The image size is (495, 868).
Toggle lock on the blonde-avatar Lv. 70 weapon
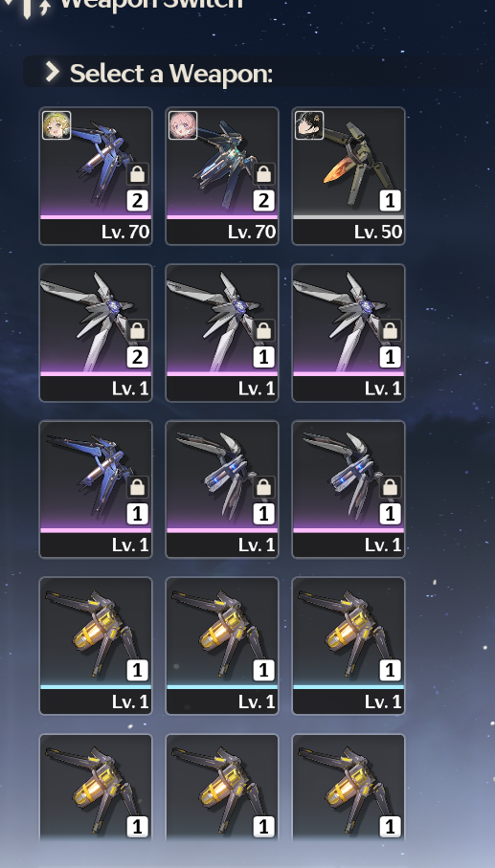pos(137,174)
